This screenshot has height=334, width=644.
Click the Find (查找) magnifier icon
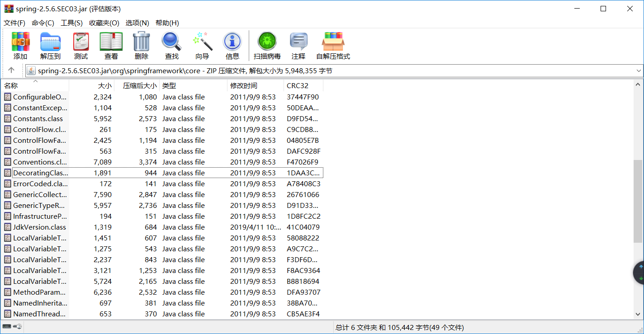coord(172,42)
